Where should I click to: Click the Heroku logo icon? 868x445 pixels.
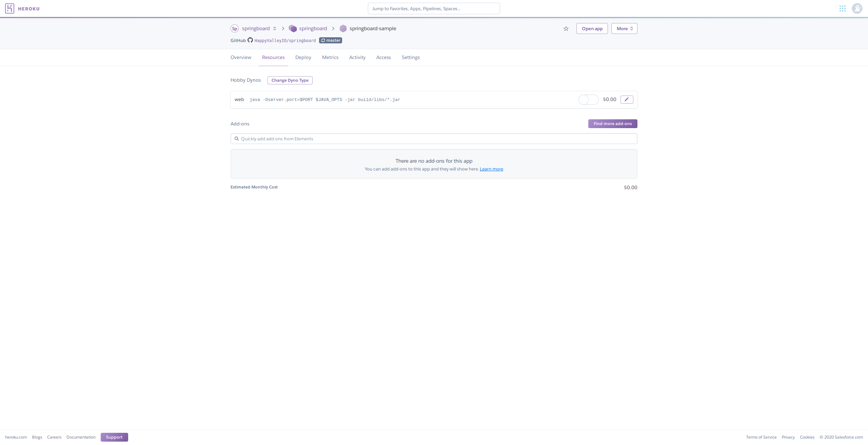(9, 8)
